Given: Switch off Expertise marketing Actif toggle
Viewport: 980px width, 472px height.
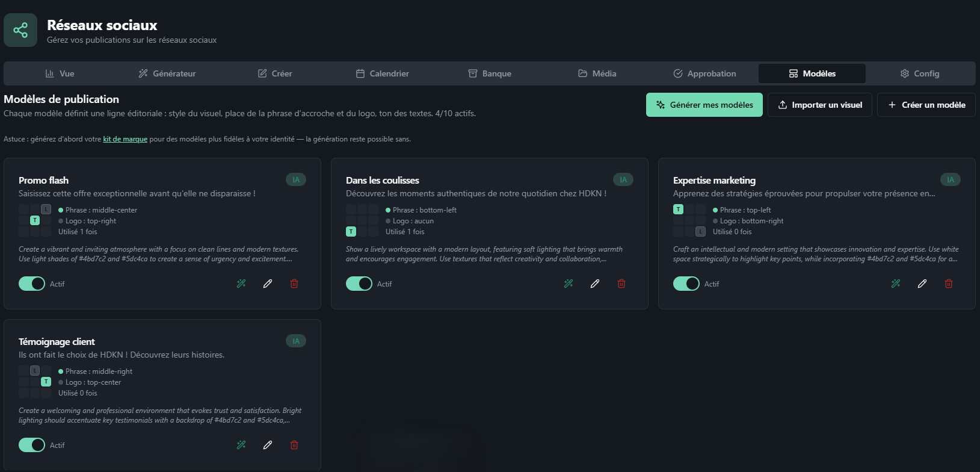Looking at the screenshot, I should (686, 284).
